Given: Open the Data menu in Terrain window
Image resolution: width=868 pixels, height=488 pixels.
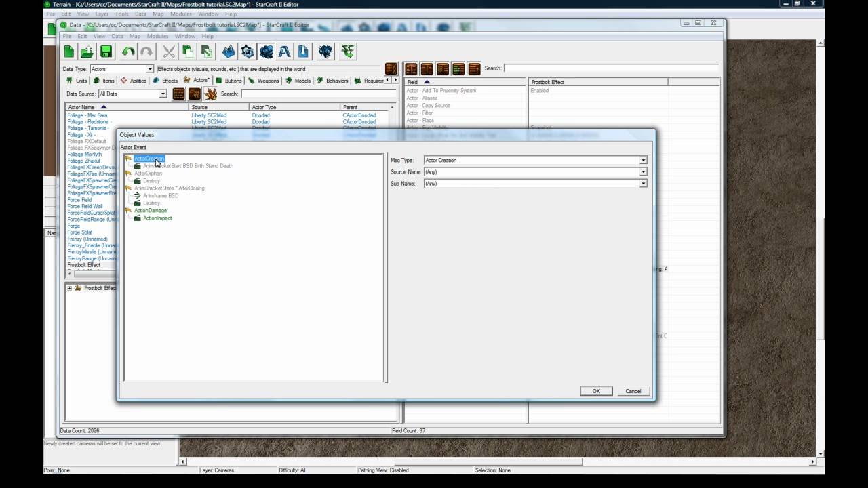Looking at the screenshot, I should click(140, 14).
